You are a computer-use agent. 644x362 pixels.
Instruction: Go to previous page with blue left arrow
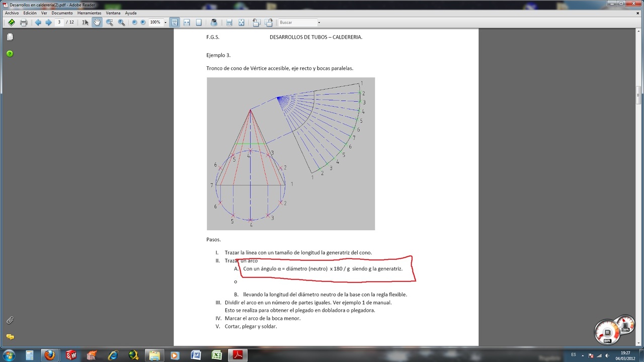[38, 22]
